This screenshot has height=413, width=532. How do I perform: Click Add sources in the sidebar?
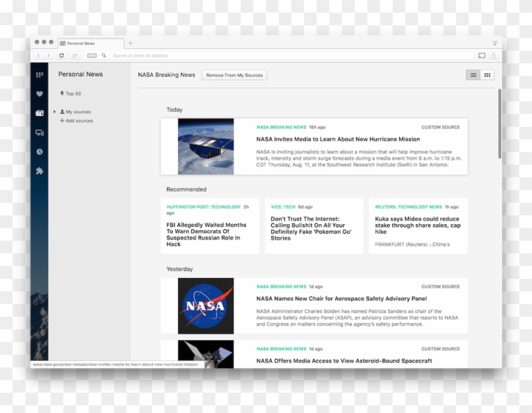coord(79,120)
